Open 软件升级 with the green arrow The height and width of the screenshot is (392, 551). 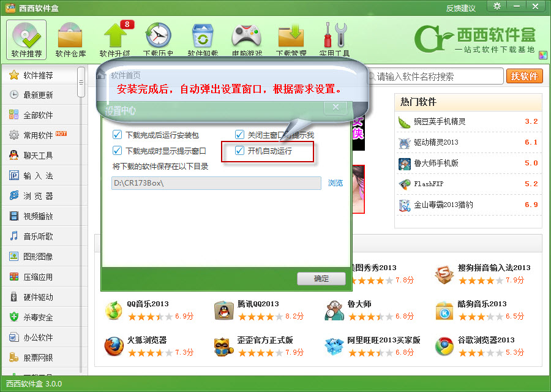(x=115, y=39)
